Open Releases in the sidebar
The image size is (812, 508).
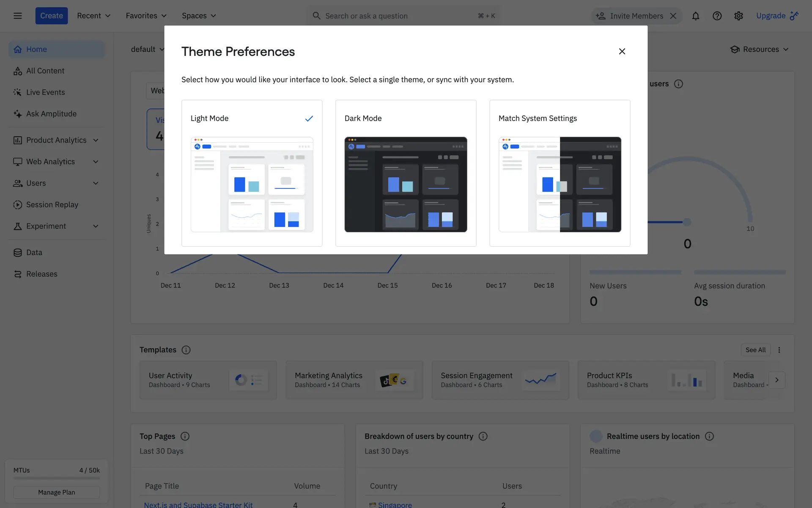click(x=41, y=274)
